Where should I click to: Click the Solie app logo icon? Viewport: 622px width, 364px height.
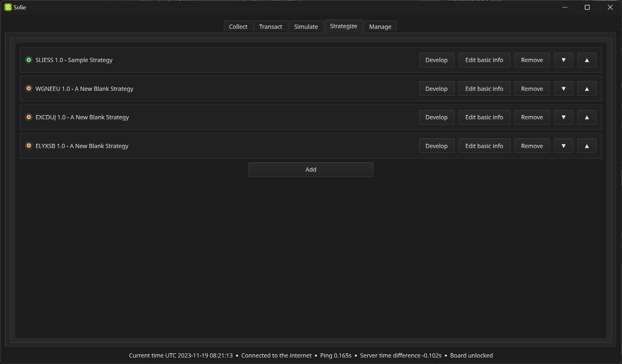point(8,7)
